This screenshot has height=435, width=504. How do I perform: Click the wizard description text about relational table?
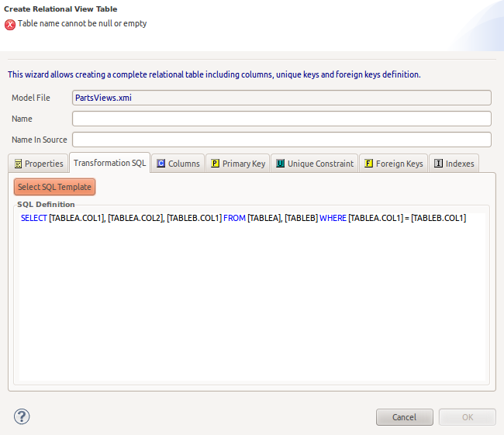[x=214, y=74]
